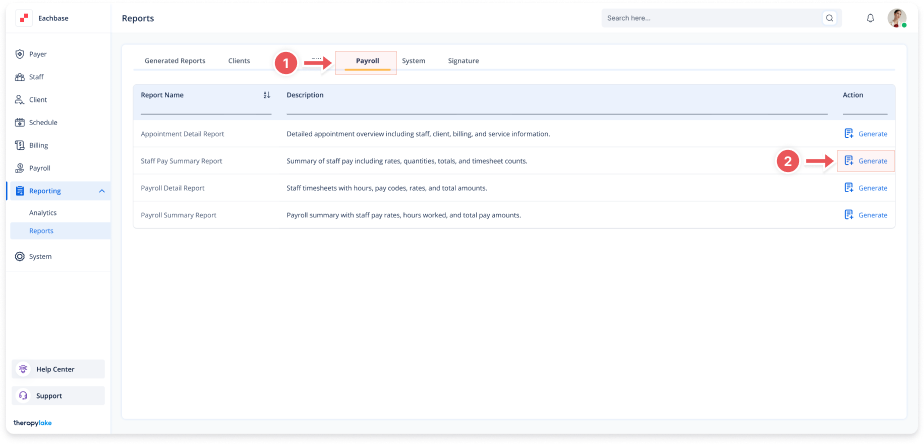This screenshot has width=924, height=444.
Task: Click Generate icon for Staff Pay Summary Report
Action: point(849,160)
